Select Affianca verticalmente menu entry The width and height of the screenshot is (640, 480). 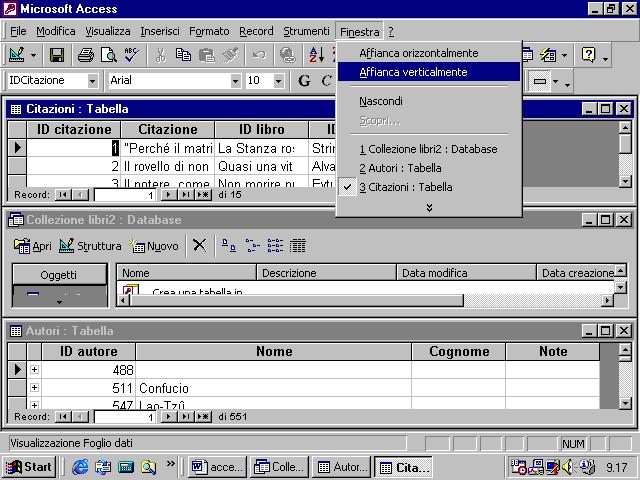(x=429, y=72)
